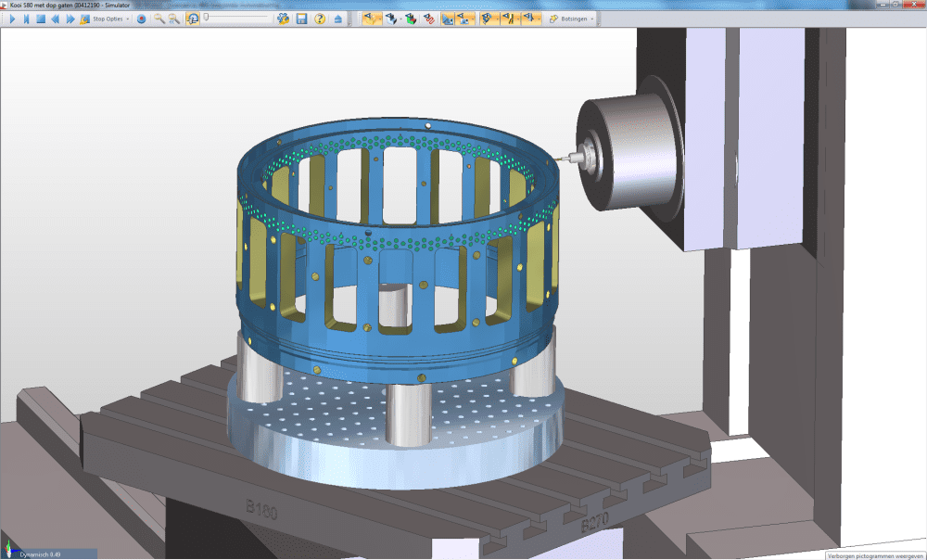Open help via the question mark icon

320,19
